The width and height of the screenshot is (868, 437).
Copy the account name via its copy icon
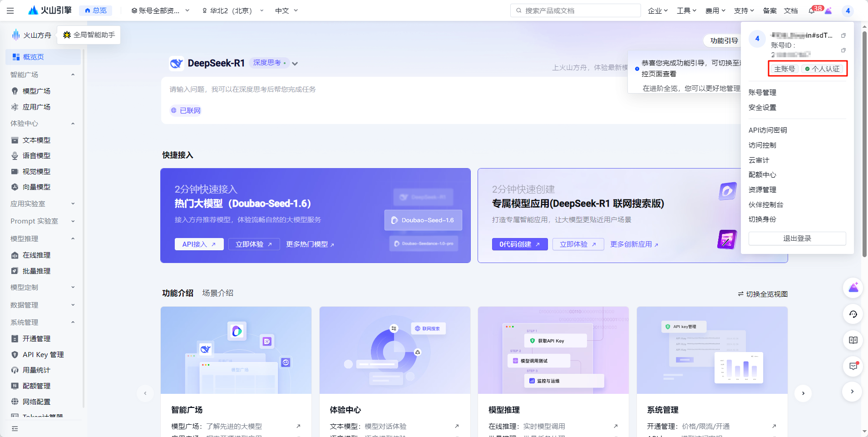(843, 35)
